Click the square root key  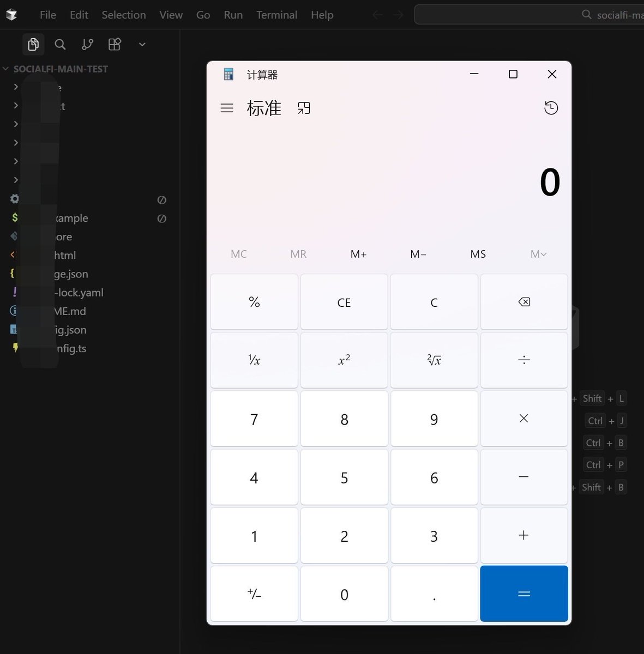pyautogui.click(x=434, y=360)
